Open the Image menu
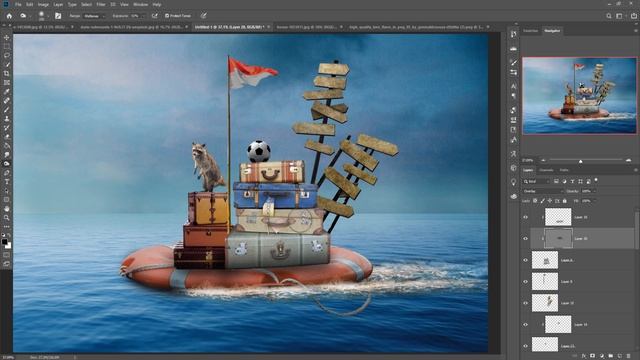Image resolution: width=640 pixels, height=360 pixels. (43, 4)
